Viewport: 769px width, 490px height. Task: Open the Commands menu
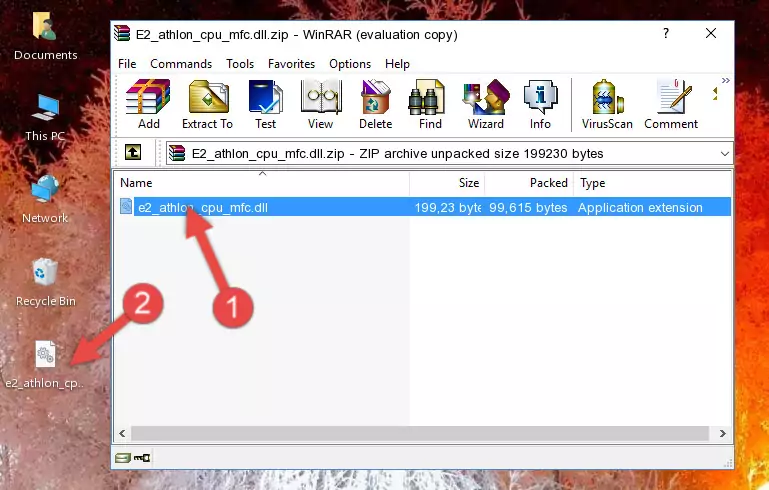[x=181, y=64]
